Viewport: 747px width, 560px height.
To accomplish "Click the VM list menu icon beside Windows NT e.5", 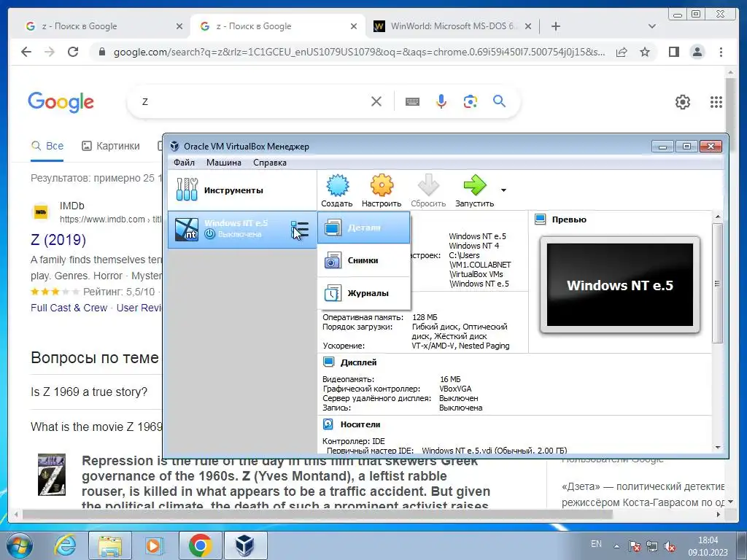I will coord(300,230).
